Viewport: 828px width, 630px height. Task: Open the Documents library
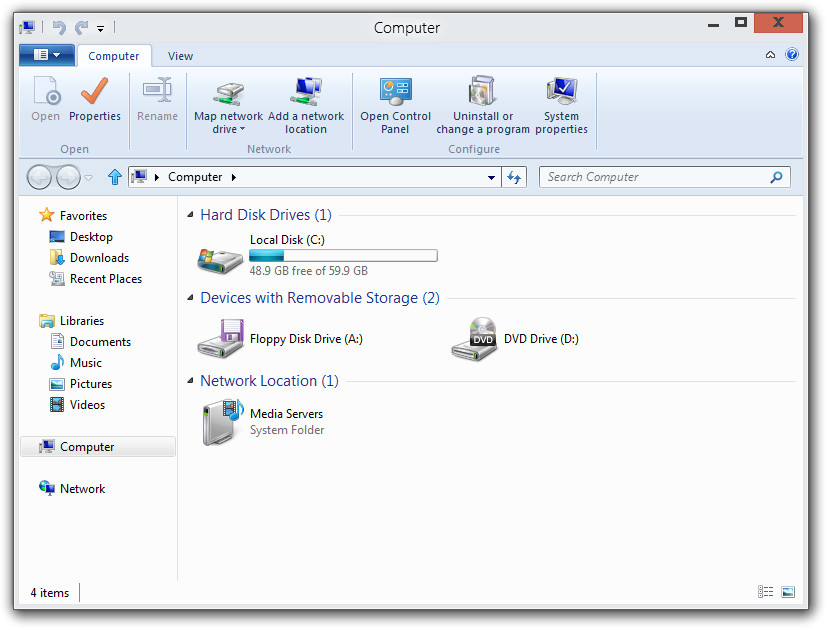(x=90, y=342)
